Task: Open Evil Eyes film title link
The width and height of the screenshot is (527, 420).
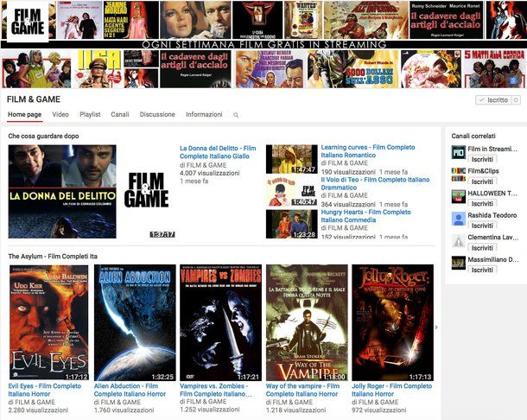Action: click(45, 390)
